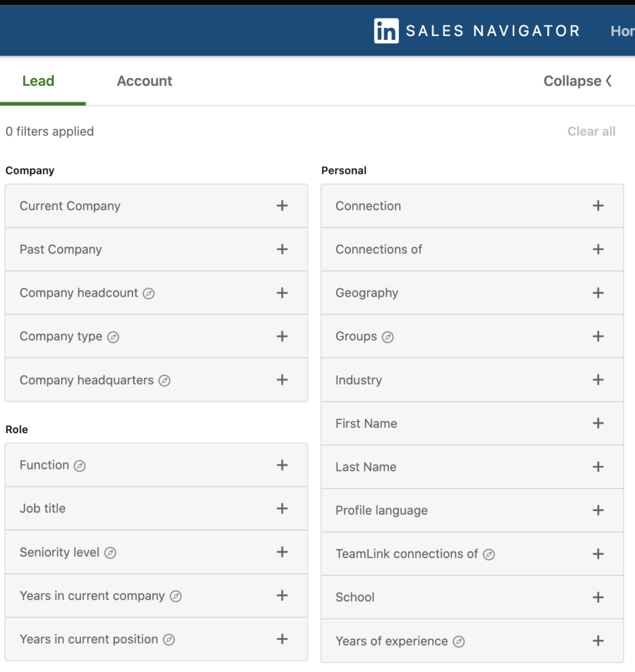Image resolution: width=635 pixels, height=672 pixels.
Task: Click Clear all filters link
Action: tap(591, 131)
